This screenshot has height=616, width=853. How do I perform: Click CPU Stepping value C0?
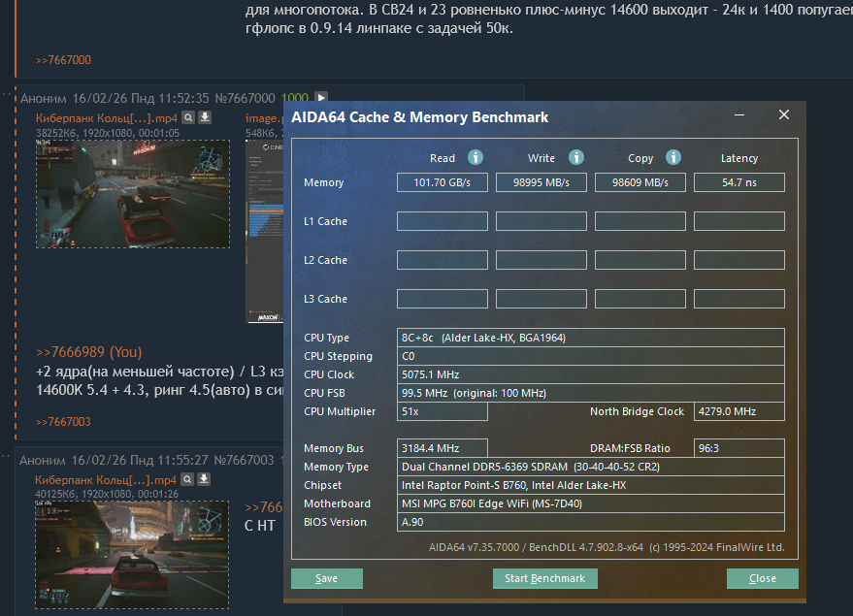tap(591, 356)
